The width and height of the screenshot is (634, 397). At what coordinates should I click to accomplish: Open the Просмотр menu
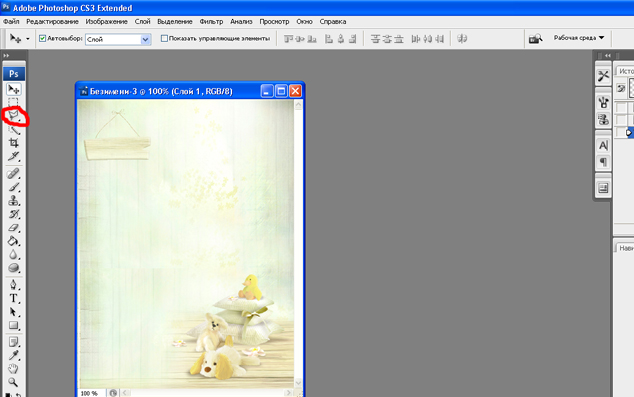274,21
